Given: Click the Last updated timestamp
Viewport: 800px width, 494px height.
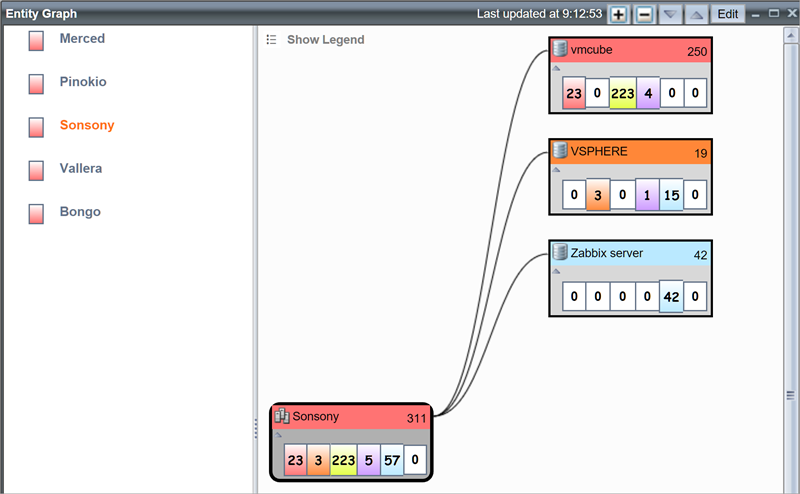Looking at the screenshot, I should click(x=539, y=14).
